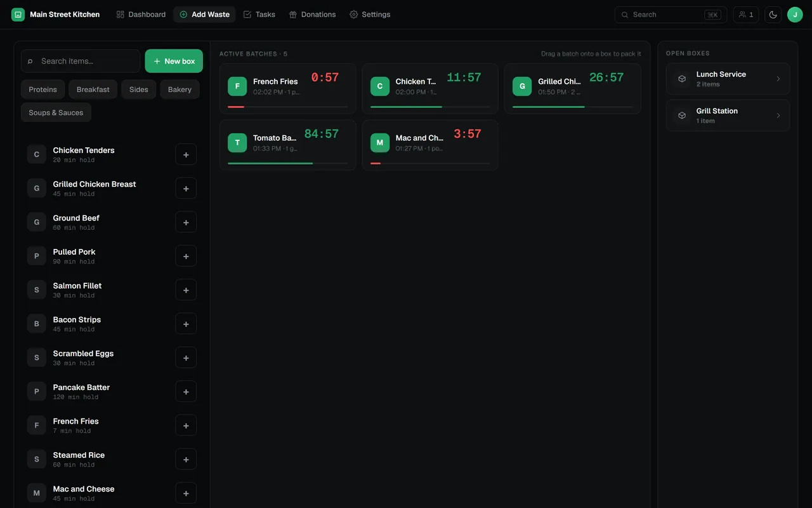This screenshot has height=508, width=812.
Task: Click the F badge on French Fries batch
Action: [237, 86]
